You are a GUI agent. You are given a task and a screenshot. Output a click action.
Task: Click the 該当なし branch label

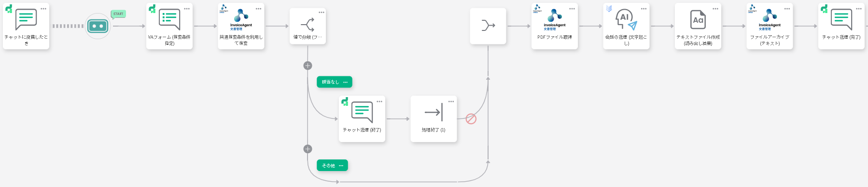point(331,82)
